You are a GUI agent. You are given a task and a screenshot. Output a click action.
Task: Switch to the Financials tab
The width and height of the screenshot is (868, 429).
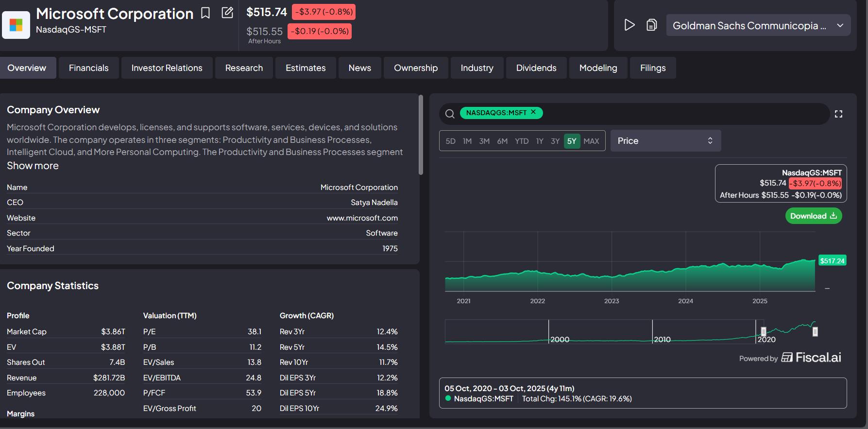88,68
